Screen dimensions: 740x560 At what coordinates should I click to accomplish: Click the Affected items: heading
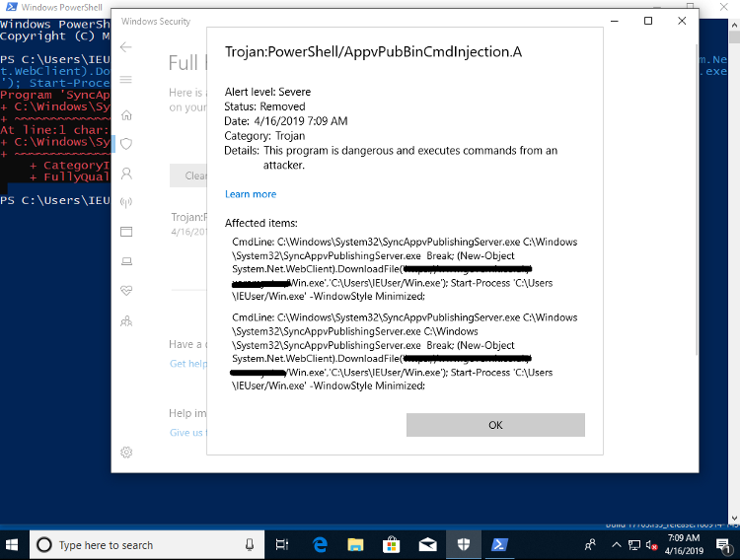[261, 223]
